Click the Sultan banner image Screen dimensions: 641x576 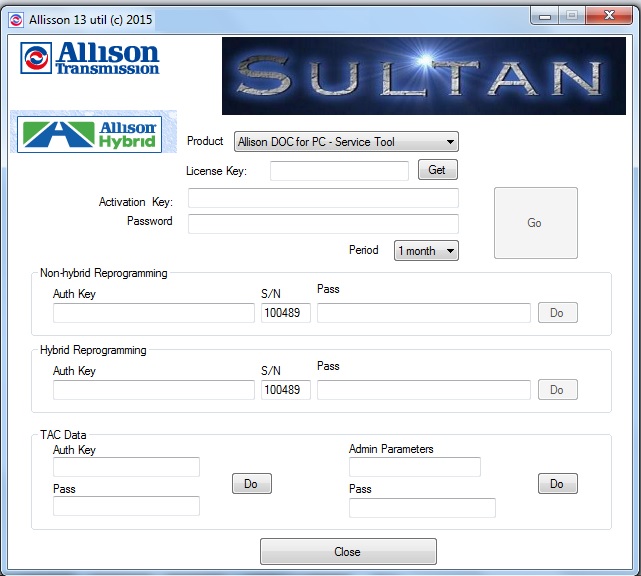click(424, 76)
